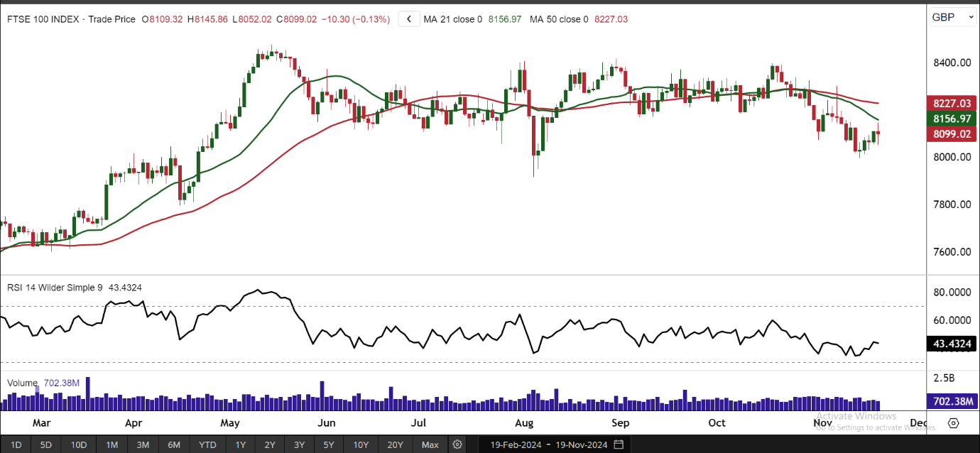Click the 80.0000 RSI axis label
The width and height of the screenshot is (980, 453).
coord(952,292)
